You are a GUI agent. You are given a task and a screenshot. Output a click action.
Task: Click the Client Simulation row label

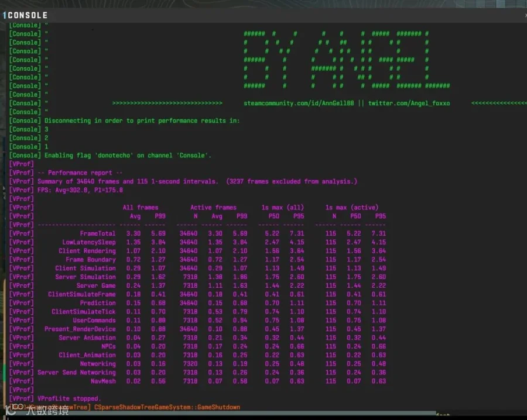click(x=85, y=268)
